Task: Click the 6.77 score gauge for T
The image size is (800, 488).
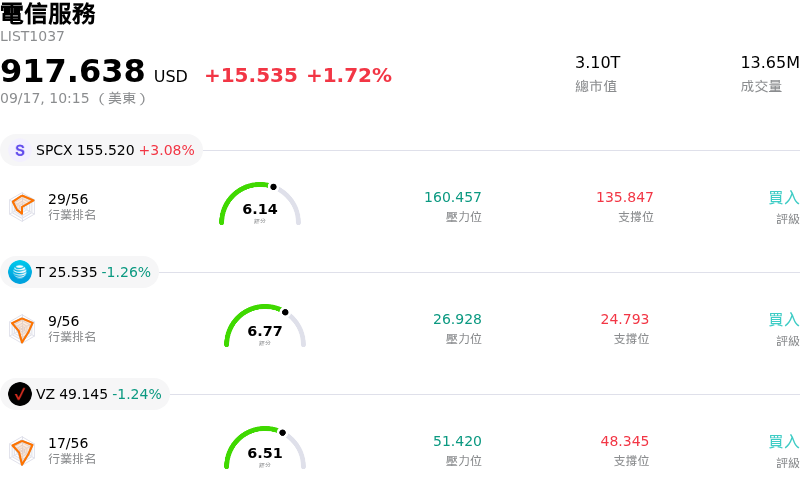Action: pos(265,326)
